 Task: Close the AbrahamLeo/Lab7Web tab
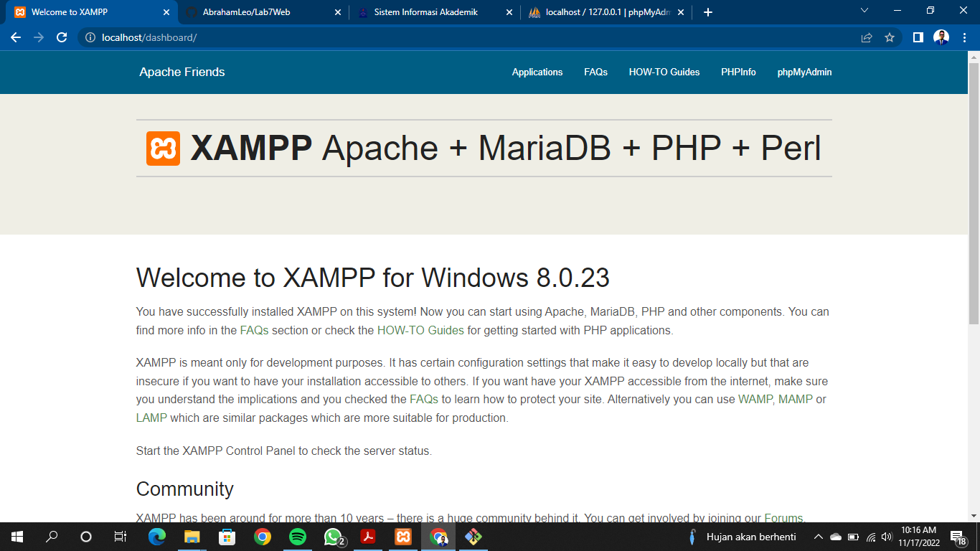point(338,12)
